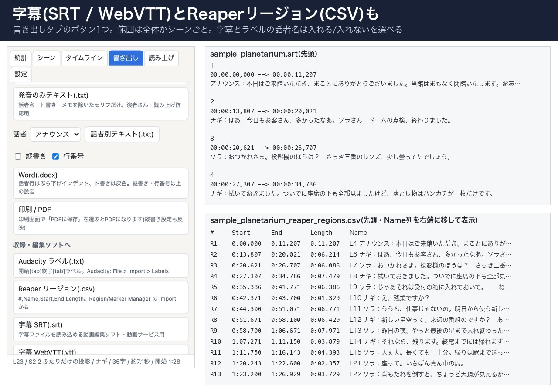The width and height of the screenshot is (558, 392).
Task: Click timestamp 00:00:27,307 --> 00:00:34,786
Action: click(x=263, y=184)
